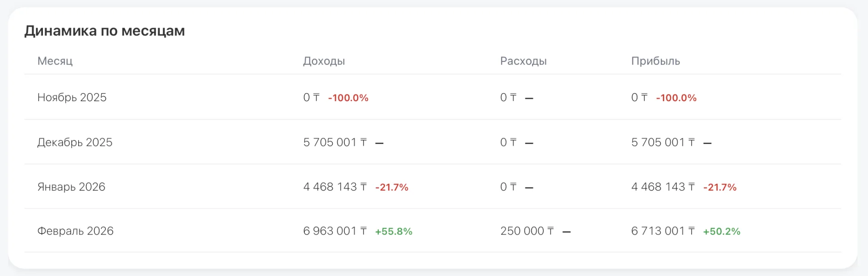Click December profit value 5 705 001 ₸
868x276 pixels.
click(663, 142)
